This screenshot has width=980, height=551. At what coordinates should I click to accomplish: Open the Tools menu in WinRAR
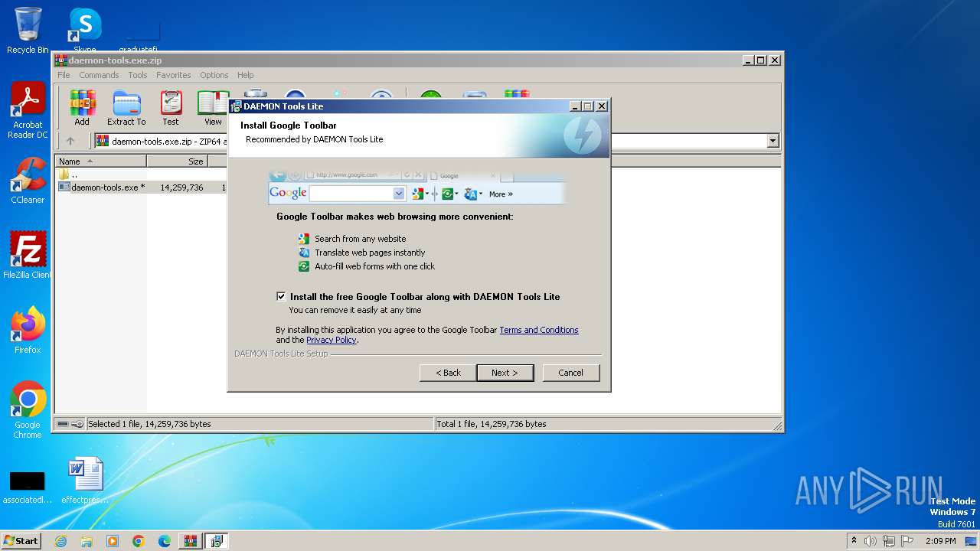point(138,75)
